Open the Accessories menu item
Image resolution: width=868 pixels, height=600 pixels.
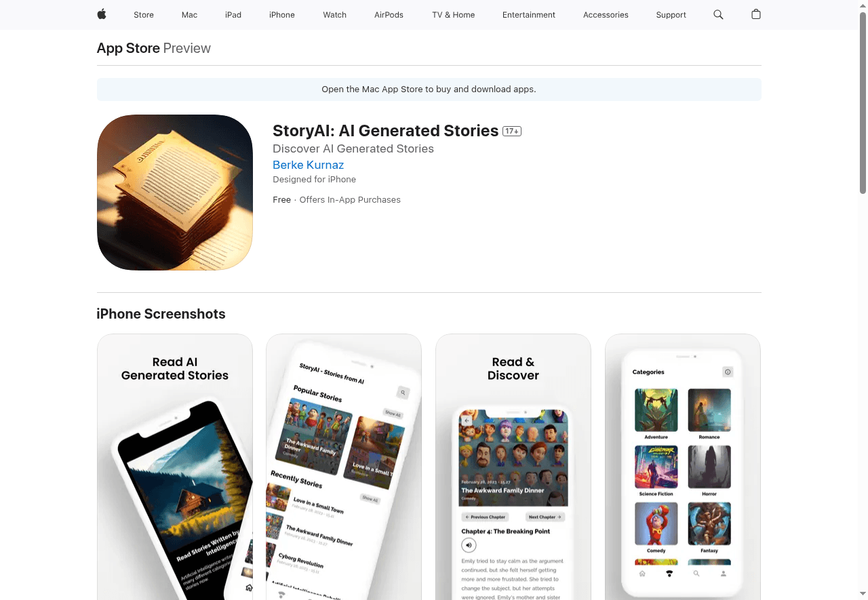point(606,15)
